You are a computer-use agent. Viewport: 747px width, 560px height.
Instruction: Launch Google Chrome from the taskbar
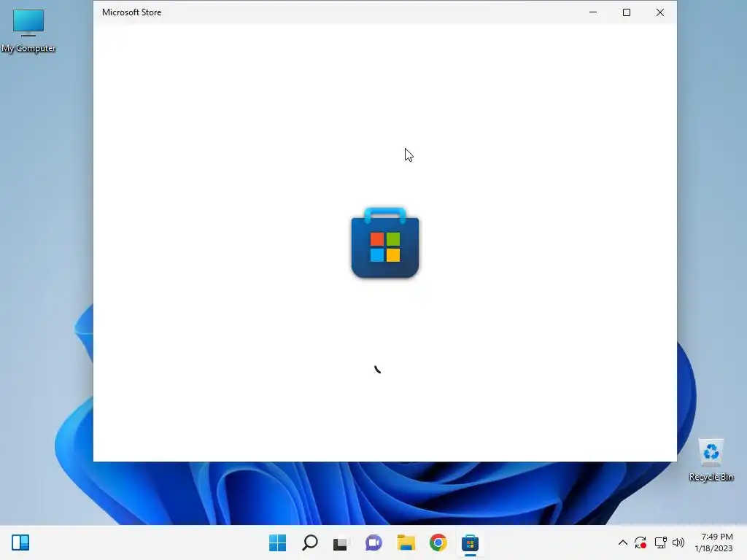coord(438,542)
